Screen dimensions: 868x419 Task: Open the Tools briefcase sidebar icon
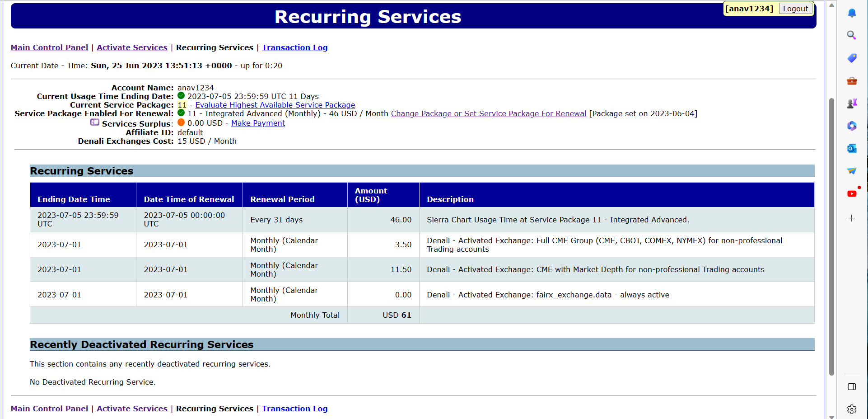click(852, 81)
